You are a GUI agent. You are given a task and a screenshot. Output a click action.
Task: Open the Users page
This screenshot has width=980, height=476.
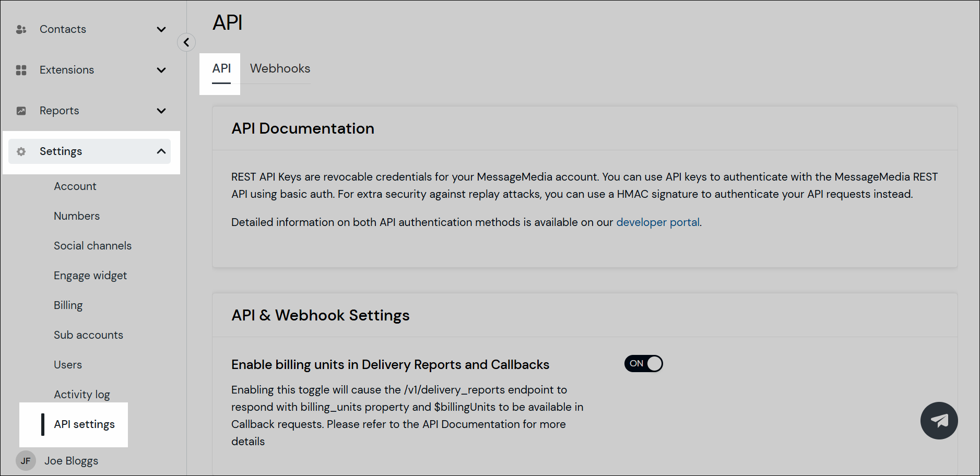point(68,365)
